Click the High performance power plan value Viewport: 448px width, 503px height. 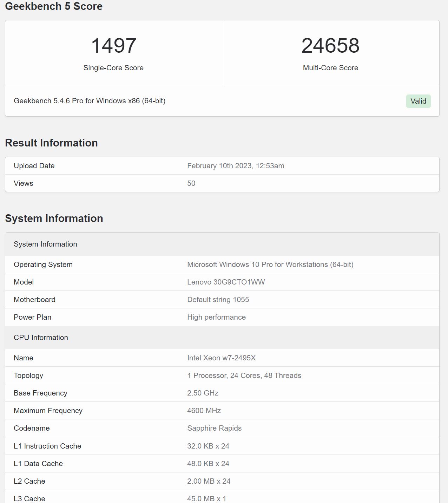pyautogui.click(x=216, y=317)
